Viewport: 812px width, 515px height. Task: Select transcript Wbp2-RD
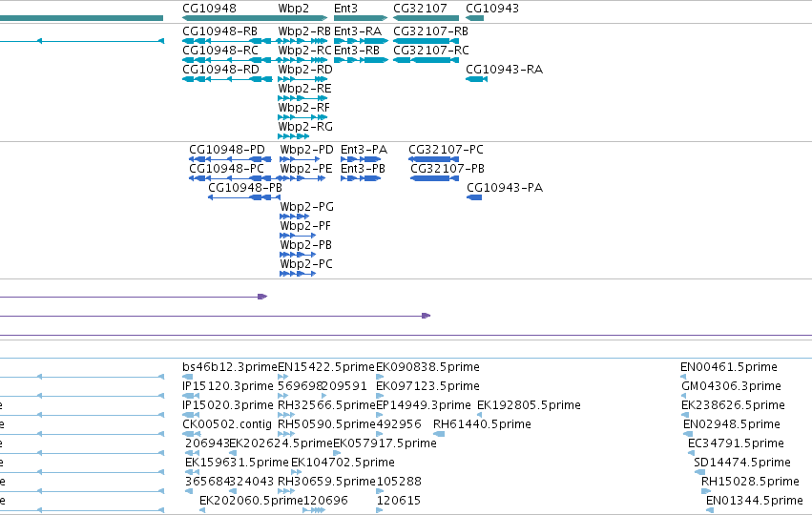(305, 70)
